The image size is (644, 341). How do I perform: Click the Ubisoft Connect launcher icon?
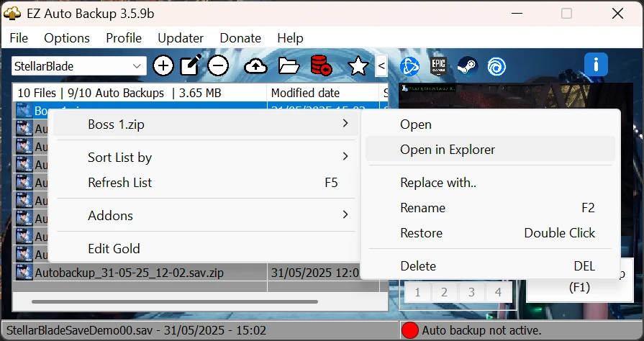coord(496,66)
